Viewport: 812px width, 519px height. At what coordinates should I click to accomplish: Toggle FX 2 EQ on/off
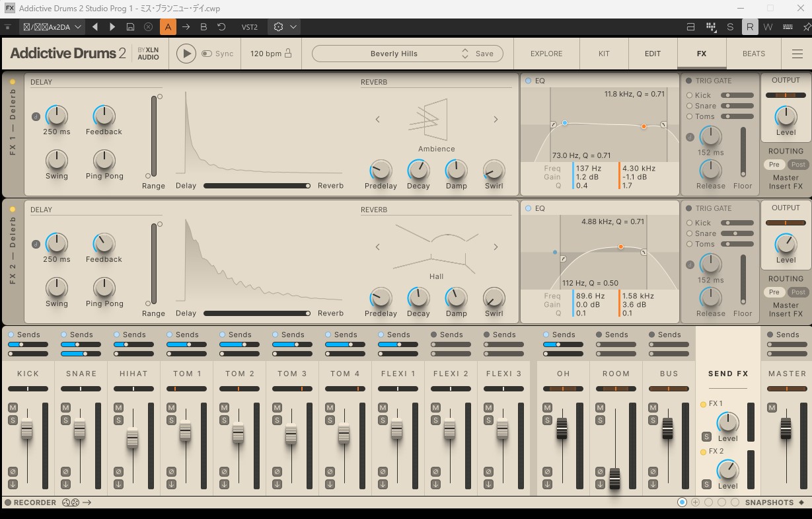pyautogui.click(x=528, y=208)
